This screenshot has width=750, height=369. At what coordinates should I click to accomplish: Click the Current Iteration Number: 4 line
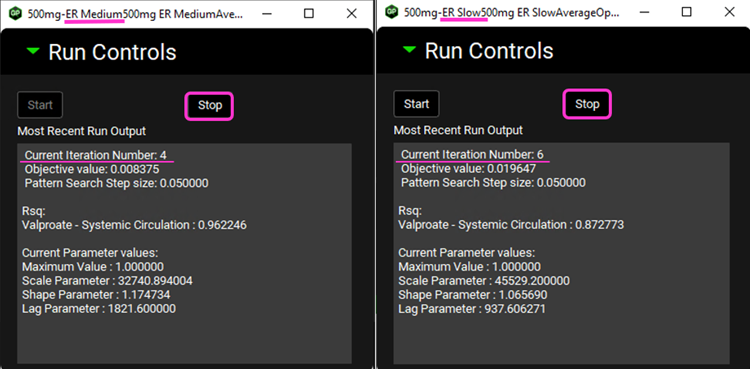[x=96, y=155]
